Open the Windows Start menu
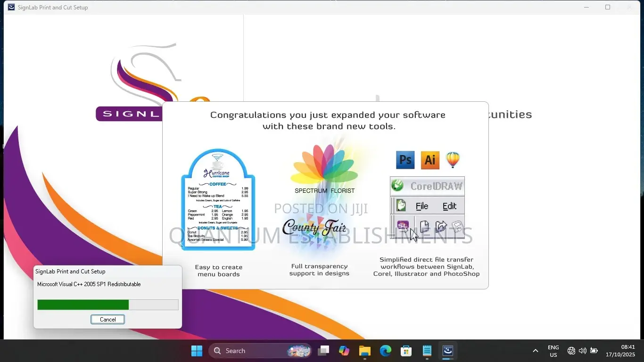The height and width of the screenshot is (362, 644). pyautogui.click(x=197, y=351)
